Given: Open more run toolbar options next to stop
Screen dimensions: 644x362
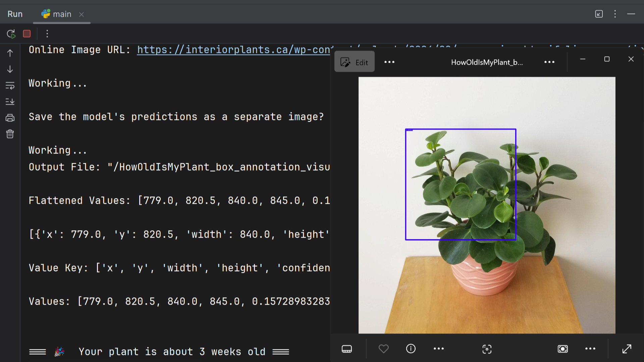Looking at the screenshot, I should pos(47,34).
